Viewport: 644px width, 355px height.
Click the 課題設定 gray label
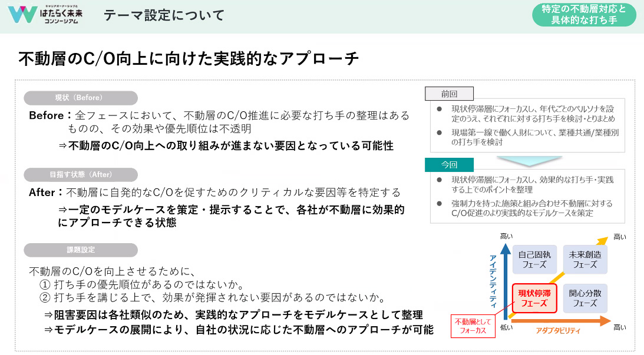pos(81,250)
